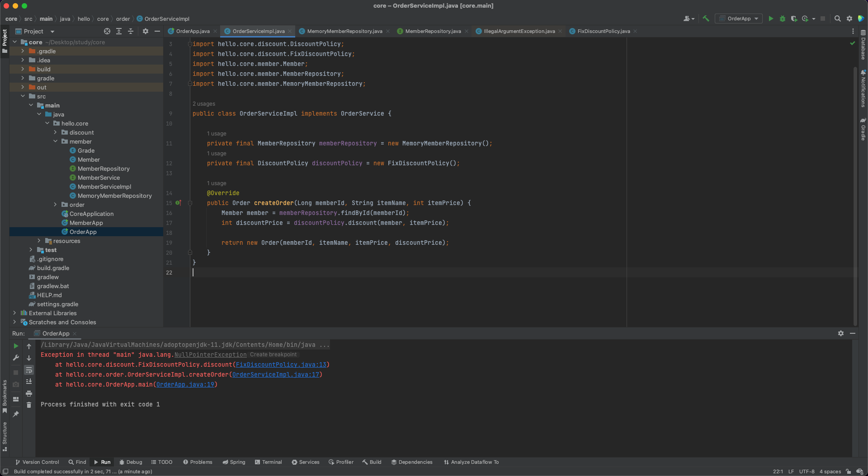Open the Database tool window
868x476 pixels.
pyautogui.click(x=863, y=45)
